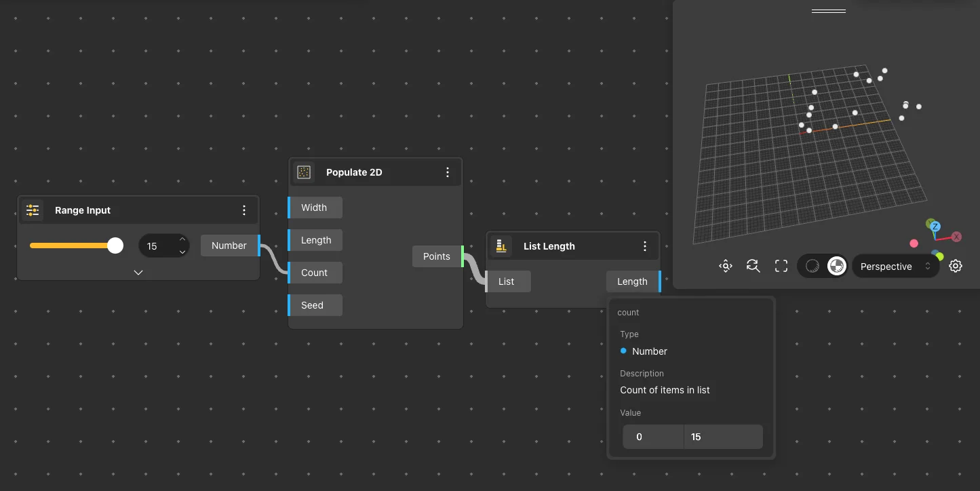Switch to solid shaded display mode
The height and width of the screenshot is (491, 980).
point(812,267)
